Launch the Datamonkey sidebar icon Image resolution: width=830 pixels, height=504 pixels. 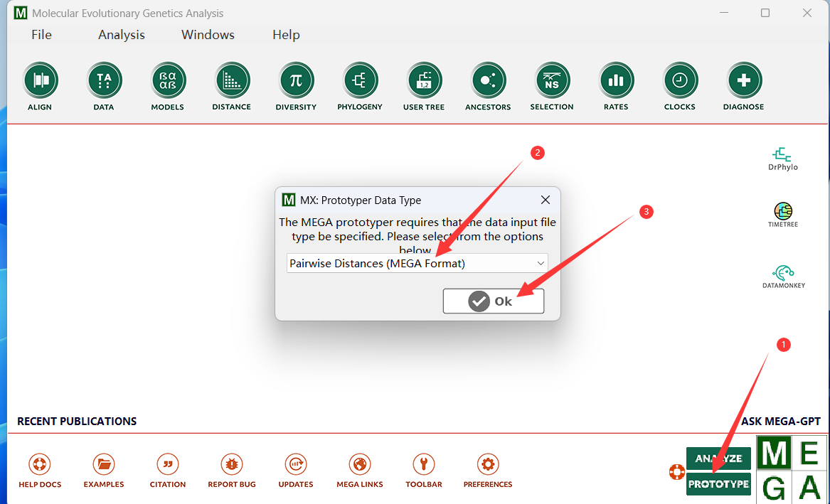pyautogui.click(x=784, y=277)
